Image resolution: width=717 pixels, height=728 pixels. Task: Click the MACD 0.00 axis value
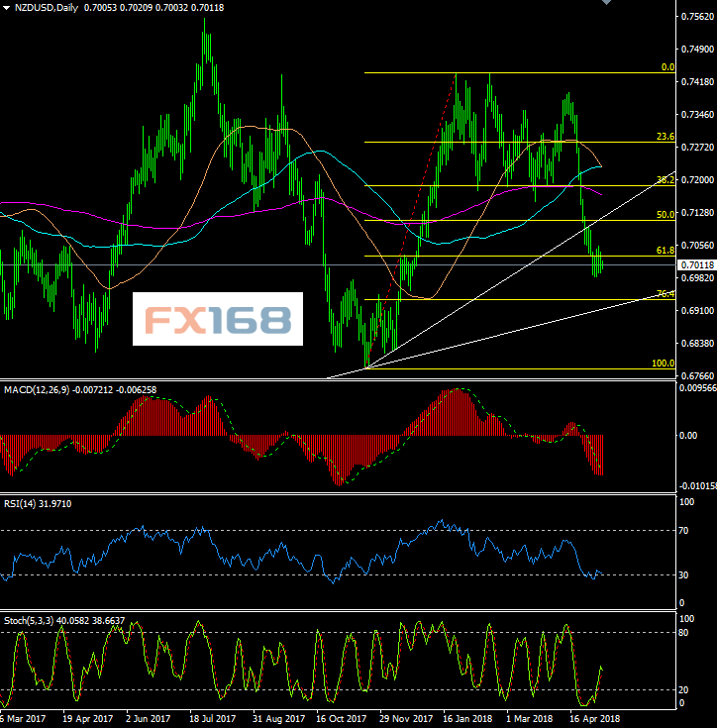coord(687,436)
